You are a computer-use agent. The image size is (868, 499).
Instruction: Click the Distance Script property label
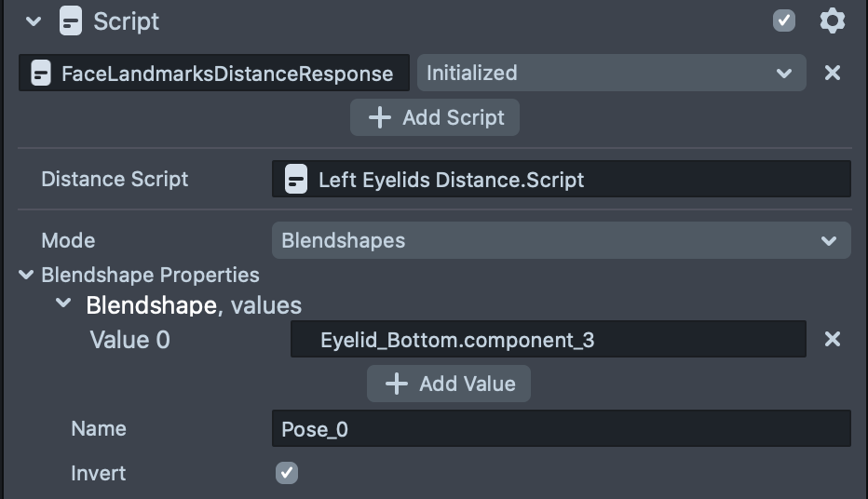(115, 179)
